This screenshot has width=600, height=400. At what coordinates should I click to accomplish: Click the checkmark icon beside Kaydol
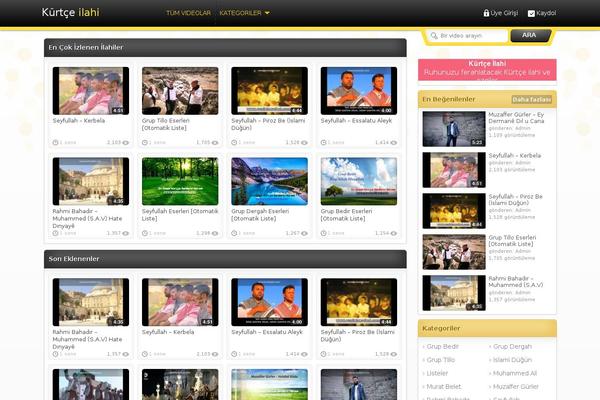tap(531, 13)
